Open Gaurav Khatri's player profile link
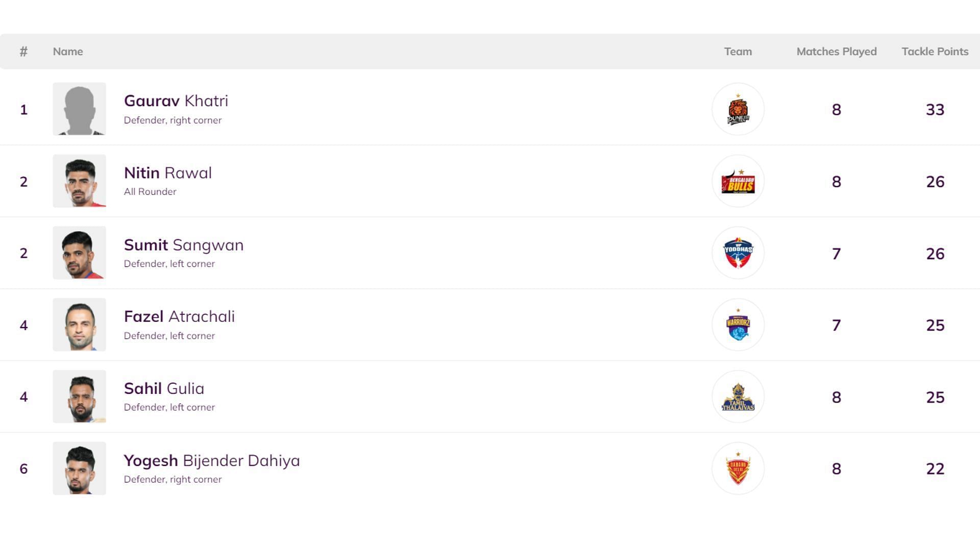980x551 pixels. (x=176, y=101)
